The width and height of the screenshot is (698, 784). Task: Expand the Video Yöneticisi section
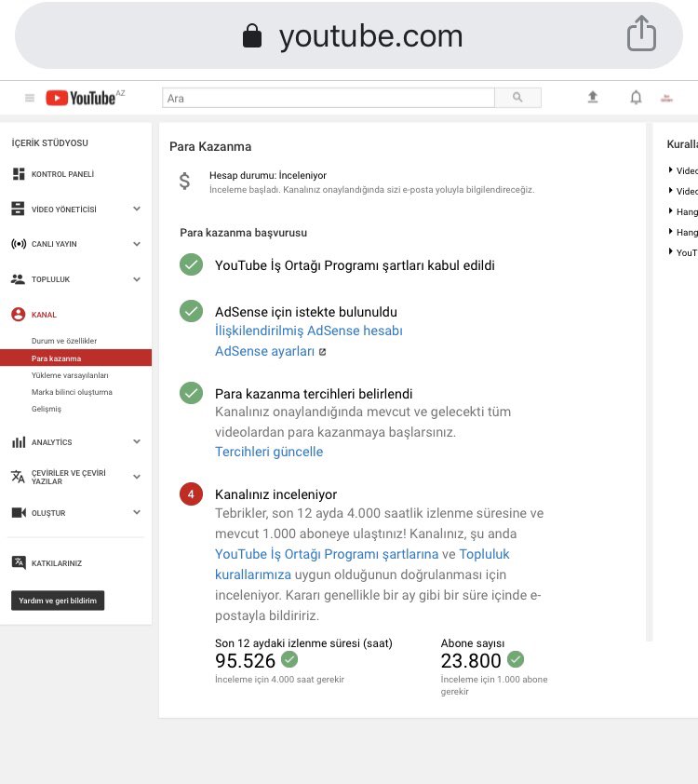coord(137,209)
